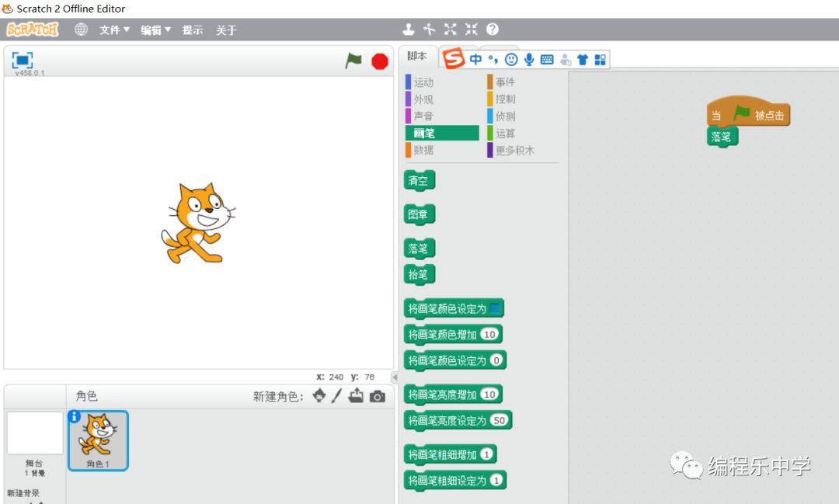839x504 pixels.
Task: Collapse the stage with small arrow
Action: click(x=395, y=377)
